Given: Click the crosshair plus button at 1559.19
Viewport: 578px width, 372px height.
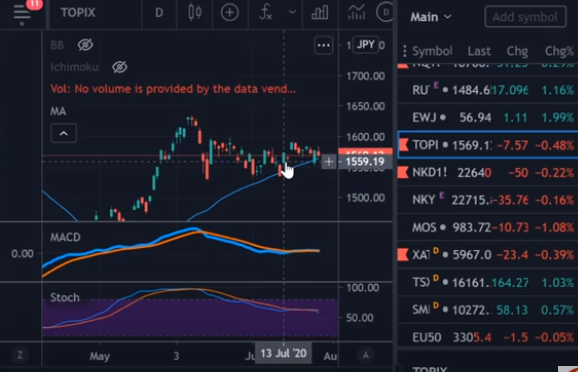Looking at the screenshot, I should pos(329,161).
